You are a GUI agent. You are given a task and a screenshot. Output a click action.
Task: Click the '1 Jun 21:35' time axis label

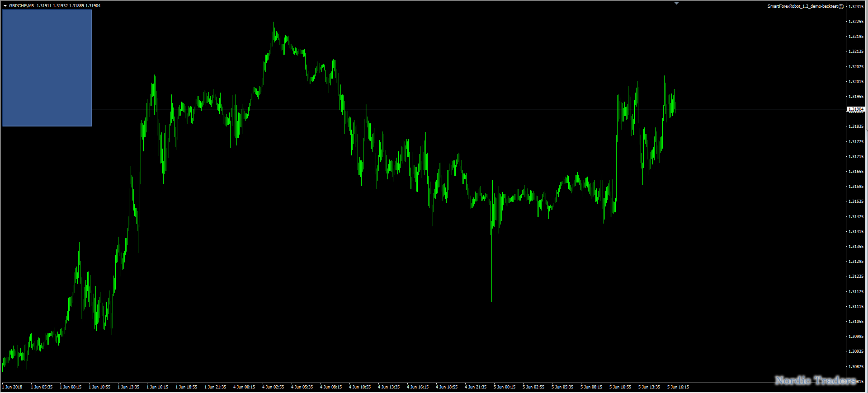click(x=215, y=387)
